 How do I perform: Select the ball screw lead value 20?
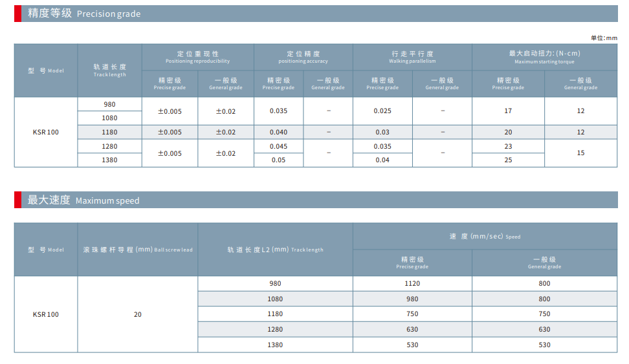[x=137, y=314]
